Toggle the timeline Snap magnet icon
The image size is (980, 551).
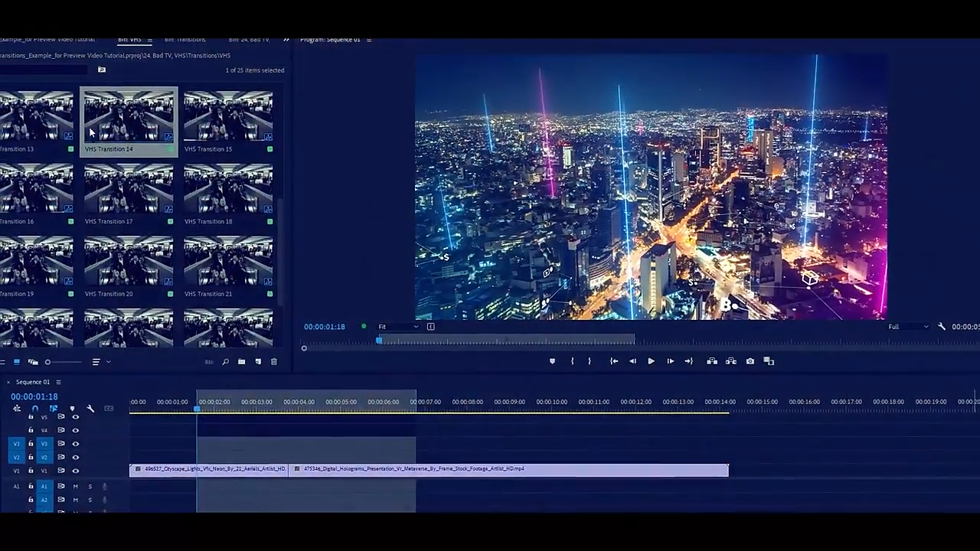34,409
